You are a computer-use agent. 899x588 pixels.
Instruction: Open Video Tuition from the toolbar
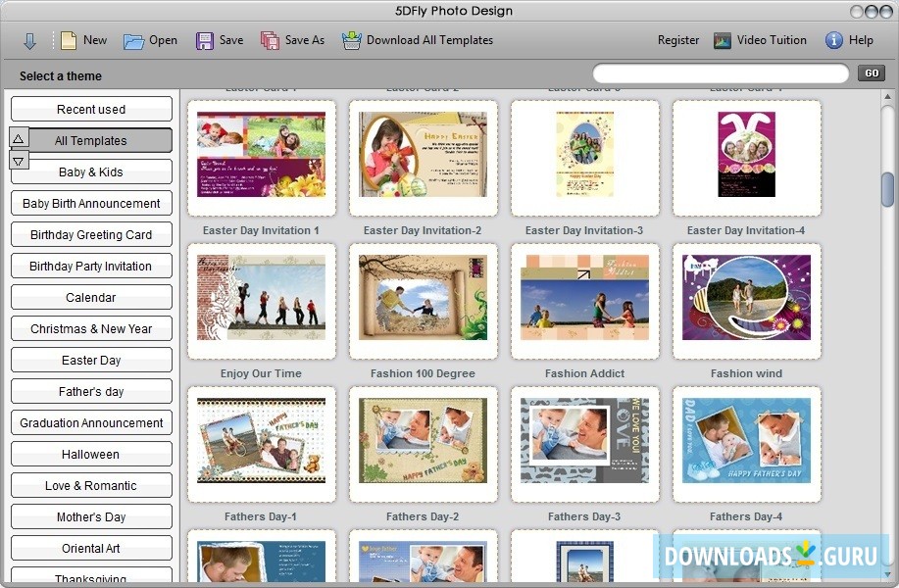(760, 40)
